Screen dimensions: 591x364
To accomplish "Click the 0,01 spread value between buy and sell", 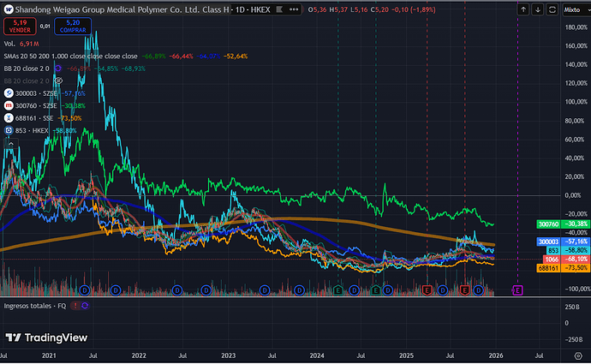I will tap(45, 27).
